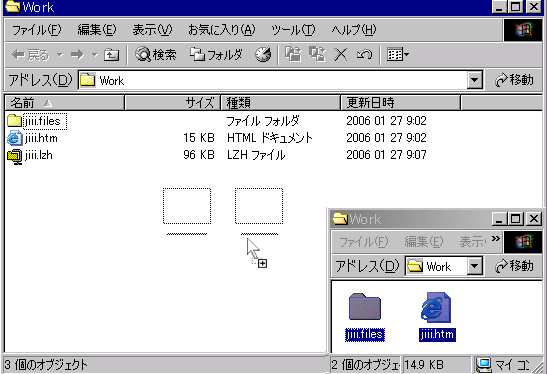This screenshot has width=547, height=374.
Task: Expand address dropdown in small Work window
Action: click(474, 266)
